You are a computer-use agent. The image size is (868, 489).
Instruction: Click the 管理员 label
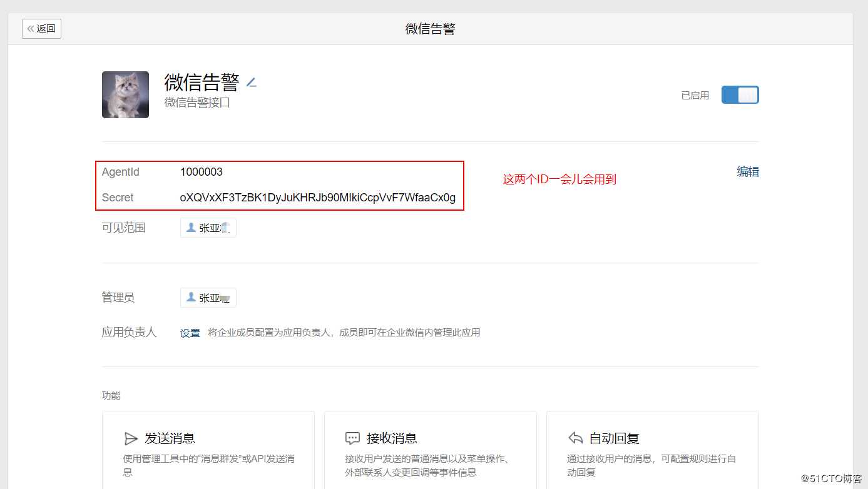[x=118, y=298]
